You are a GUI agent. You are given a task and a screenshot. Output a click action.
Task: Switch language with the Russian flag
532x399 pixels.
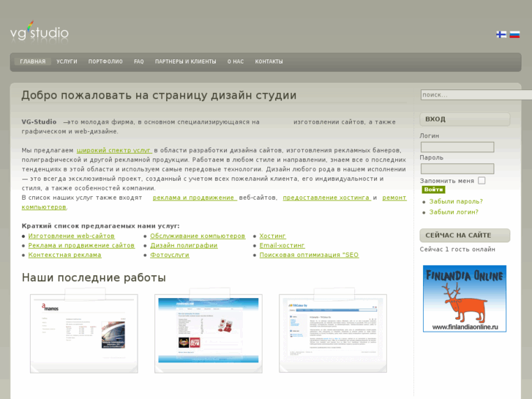(x=514, y=34)
